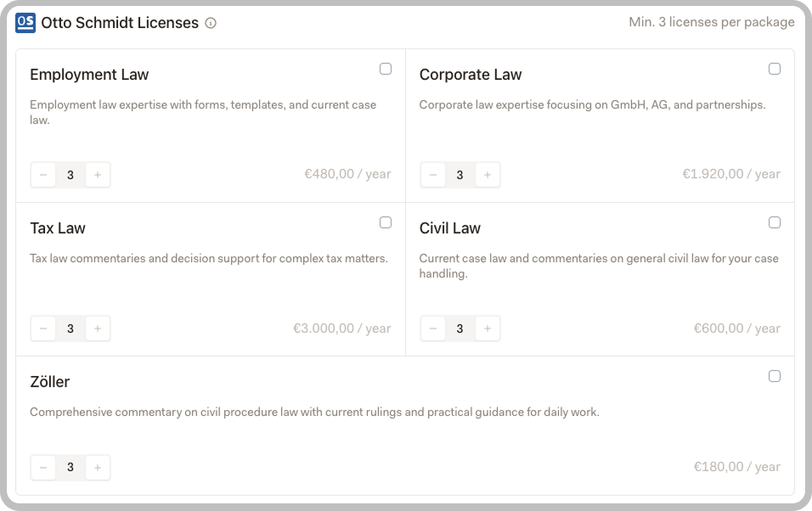
Task: Decrease the Civil Law license count
Action: (x=433, y=328)
